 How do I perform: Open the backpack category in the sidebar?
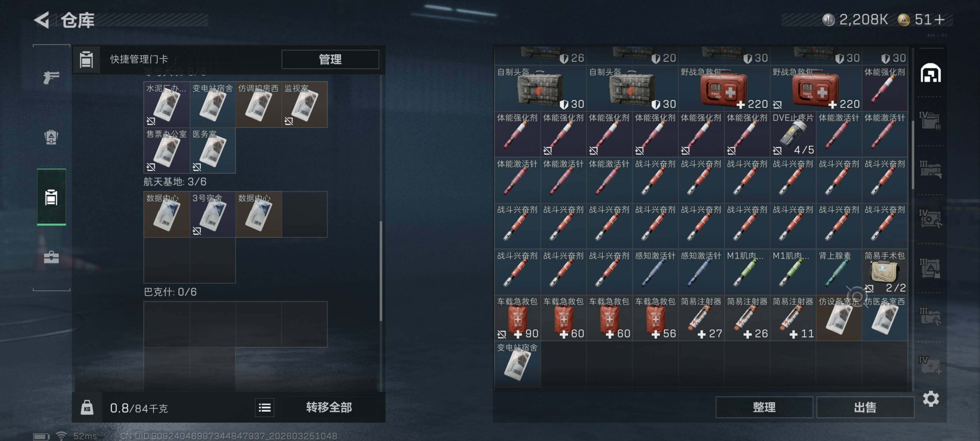[51, 138]
